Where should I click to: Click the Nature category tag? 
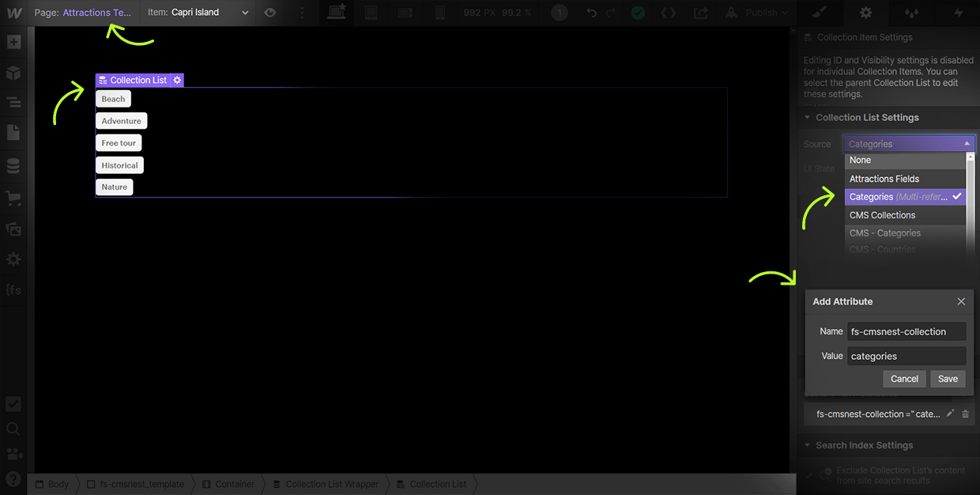pos(114,187)
